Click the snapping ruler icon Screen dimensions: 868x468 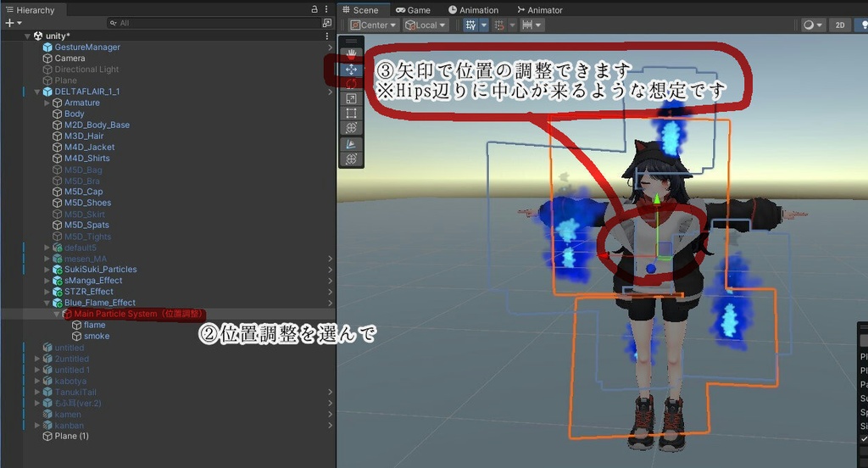click(527, 25)
